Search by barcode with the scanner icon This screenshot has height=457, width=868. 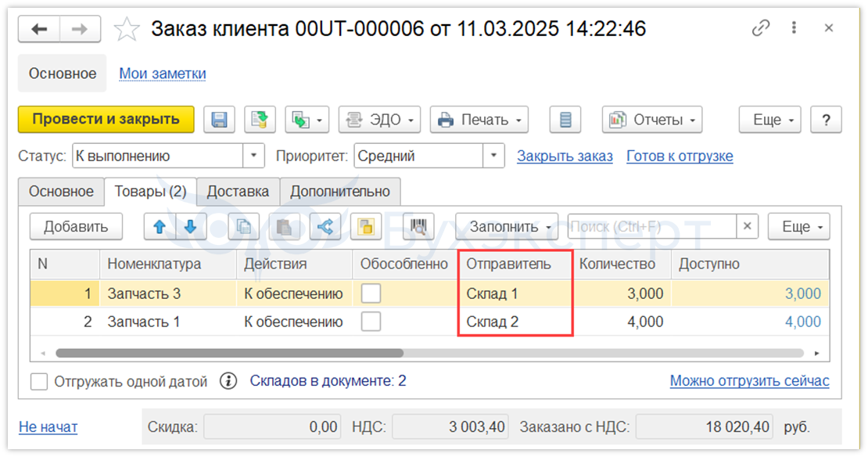418,227
